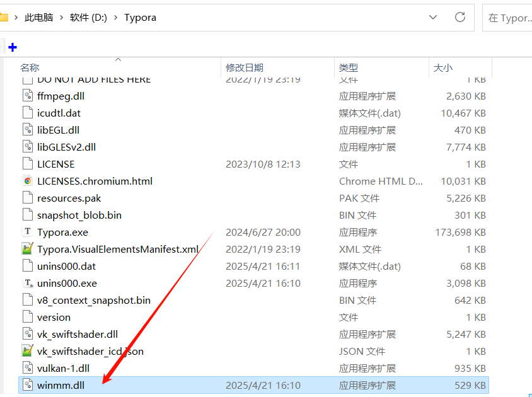Image resolution: width=532 pixels, height=397 pixels.
Task: Sort by 大小 column header
Action: pyautogui.click(x=442, y=68)
